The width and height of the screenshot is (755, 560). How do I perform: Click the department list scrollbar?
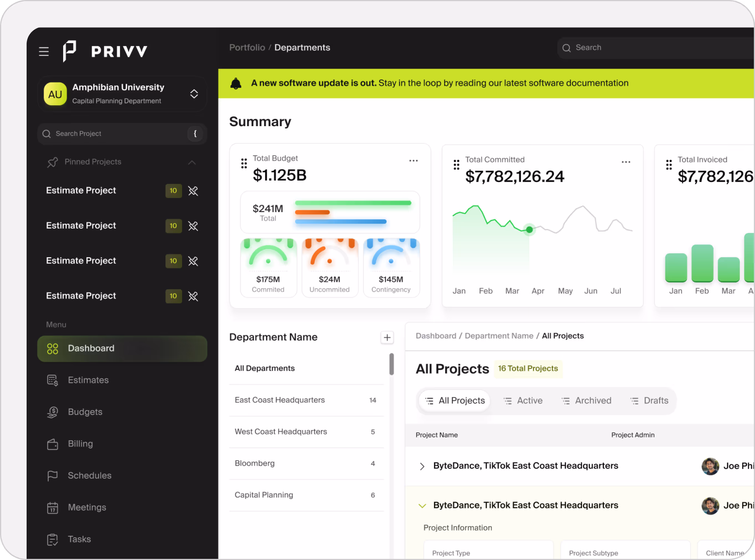coord(391,364)
